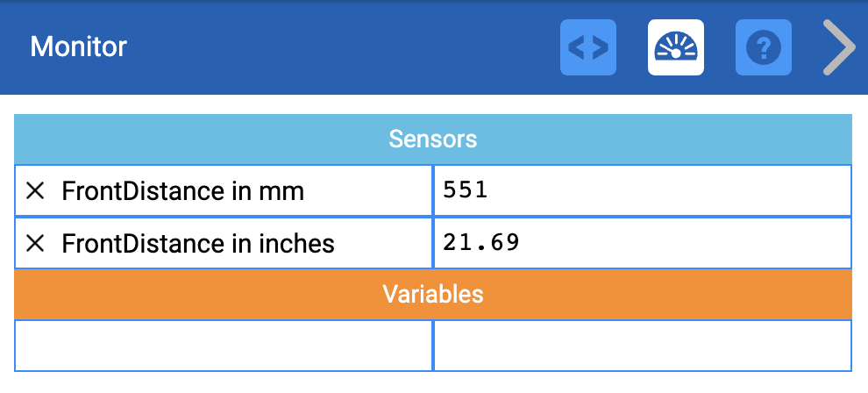Click the blank header area right of Monitor title
The width and height of the screenshot is (868, 393).
point(342,47)
